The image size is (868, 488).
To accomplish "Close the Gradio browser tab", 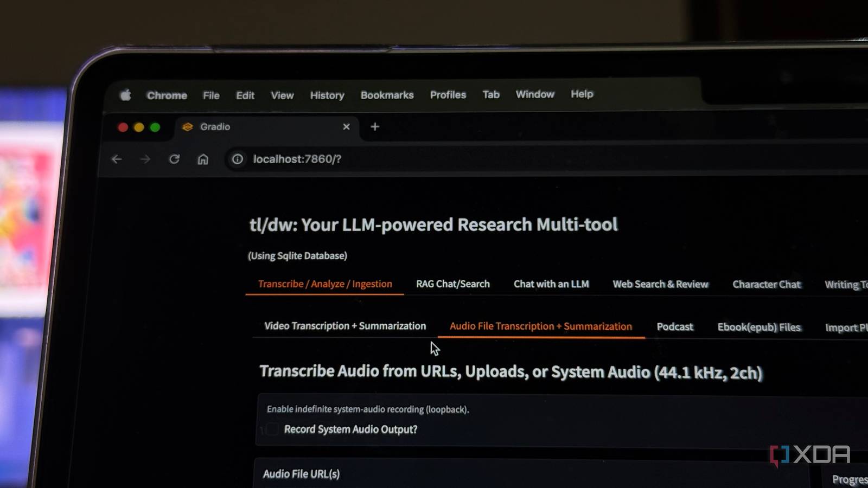I will click(x=346, y=126).
